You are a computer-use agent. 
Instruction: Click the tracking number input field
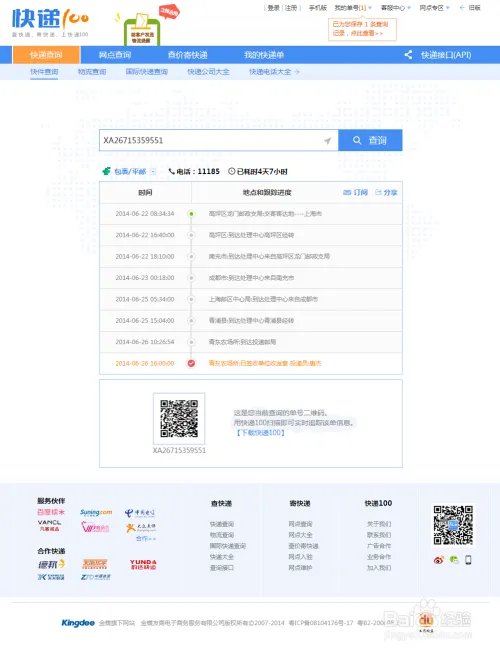(x=218, y=140)
